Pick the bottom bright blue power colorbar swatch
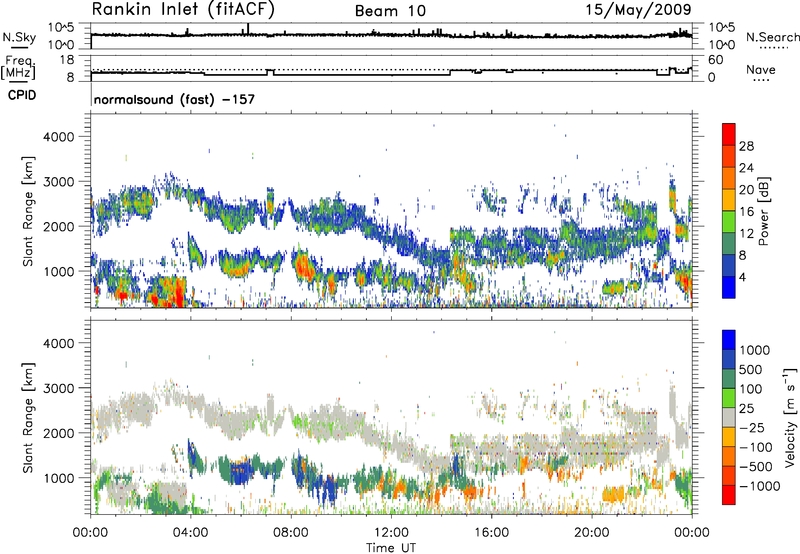This screenshot has height=554, width=800. click(729, 288)
